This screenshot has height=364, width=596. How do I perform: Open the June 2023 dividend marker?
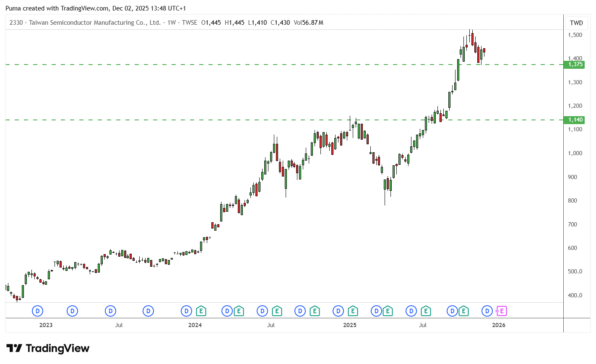click(x=111, y=311)
